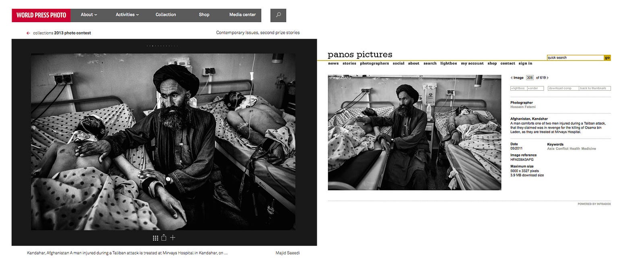Image resolution: width=644 pixels, height=260 pixels.
Task: Open the search magnifier icon
Action: click(x=278, y=15)
